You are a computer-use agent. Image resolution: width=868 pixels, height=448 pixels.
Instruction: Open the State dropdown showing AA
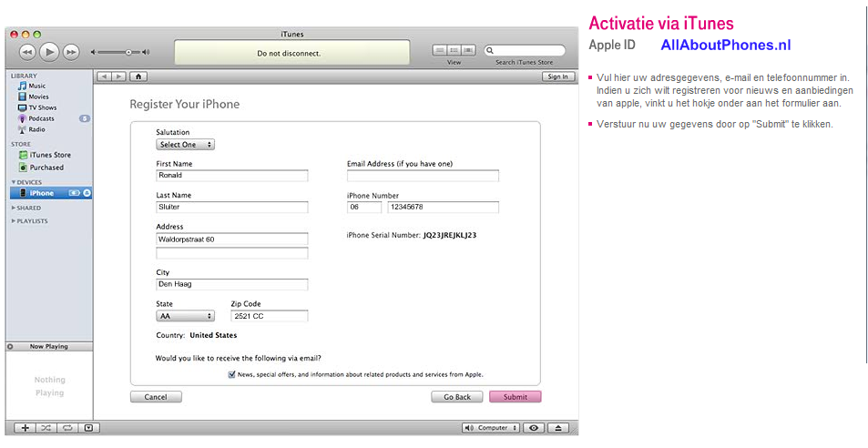tap(185, 316)
